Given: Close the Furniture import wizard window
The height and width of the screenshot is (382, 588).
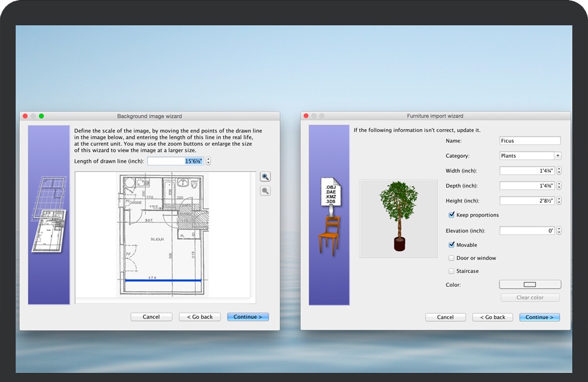Looking at the screenshot, I should point(306,116).
